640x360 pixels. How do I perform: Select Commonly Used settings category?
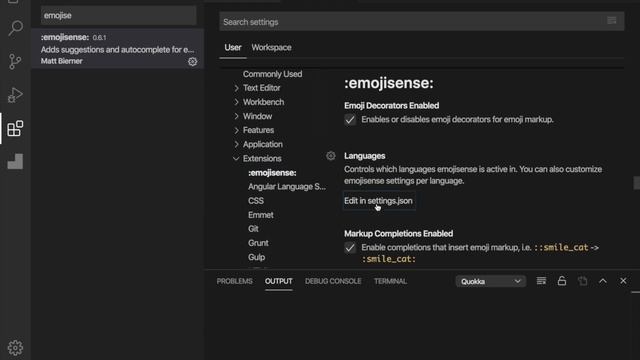(x=273, y=74)
